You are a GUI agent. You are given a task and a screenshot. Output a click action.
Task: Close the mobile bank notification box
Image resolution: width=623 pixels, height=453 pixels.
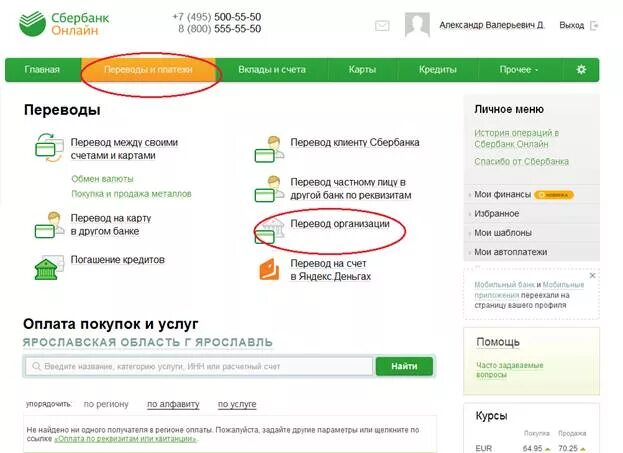(592, 275)
